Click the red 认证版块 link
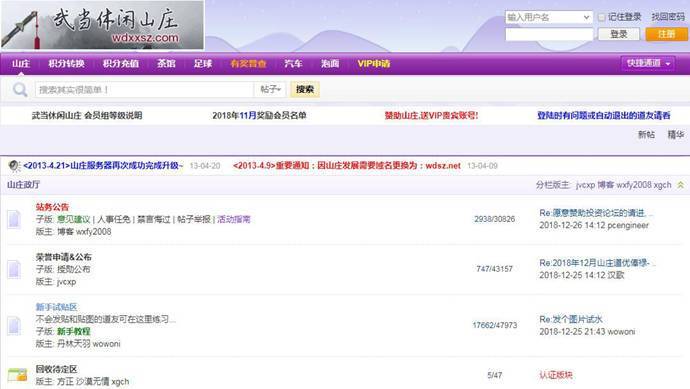This screenshot has height=389, width=690. (556, 375)
